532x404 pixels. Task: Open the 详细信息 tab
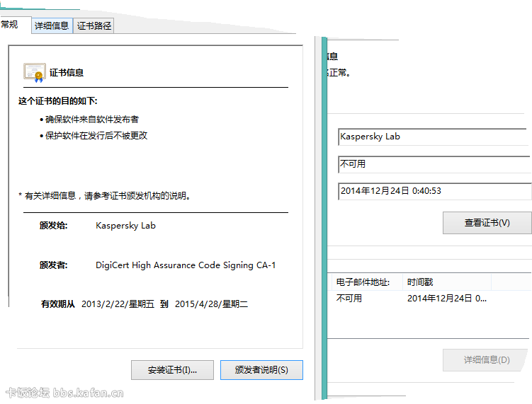[x=52, y=25]
